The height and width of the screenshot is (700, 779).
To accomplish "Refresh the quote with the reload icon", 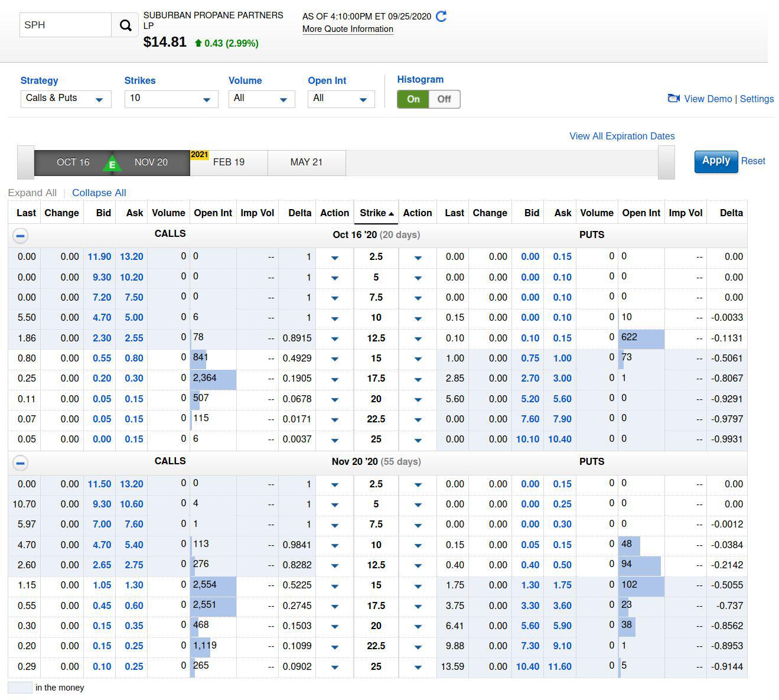I will pyautogui.click(x=441, y=17).
